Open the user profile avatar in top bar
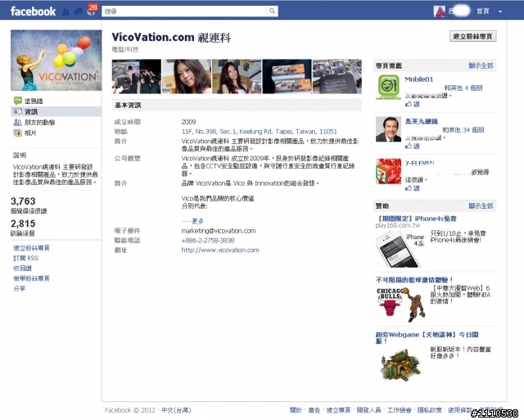This screenshot has width=524, height=420. tap(440, 11)
